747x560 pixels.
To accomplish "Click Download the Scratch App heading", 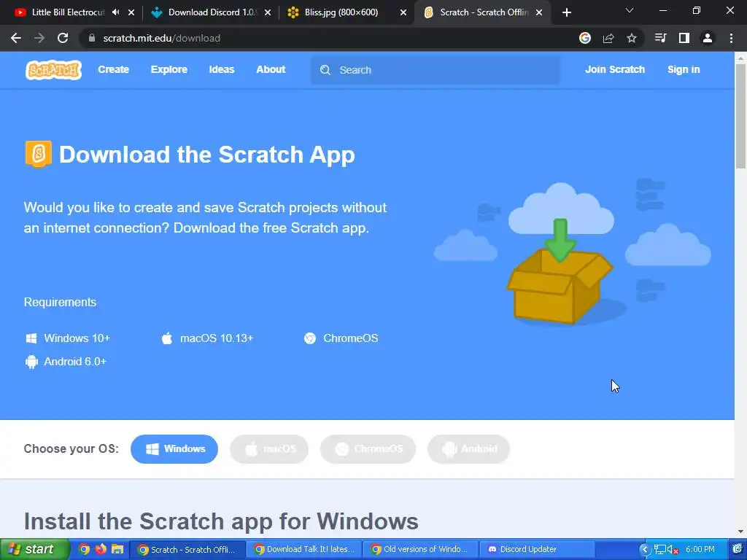I will (x=206, y=155).
